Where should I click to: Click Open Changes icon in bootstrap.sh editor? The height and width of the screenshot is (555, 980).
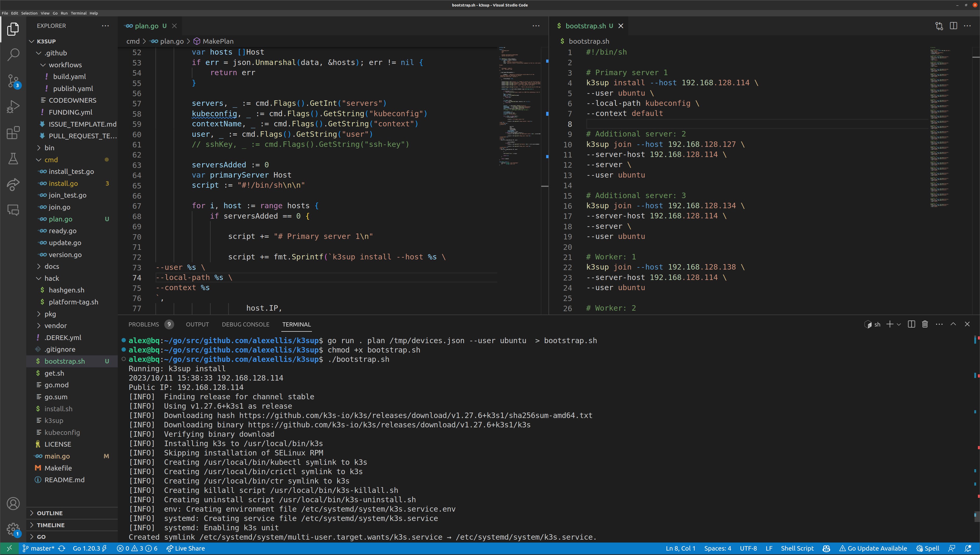click(x=939, y=25)
